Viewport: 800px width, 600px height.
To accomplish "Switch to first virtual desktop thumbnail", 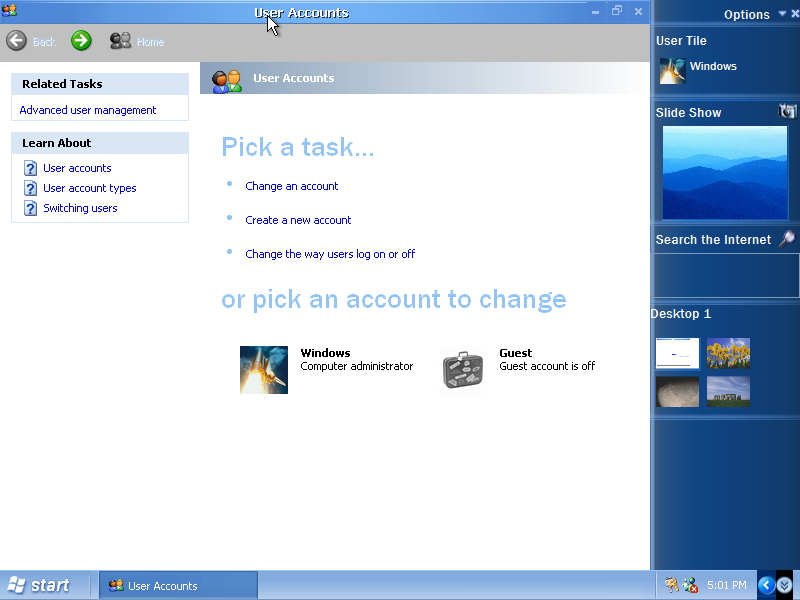I will click(677, 353).
